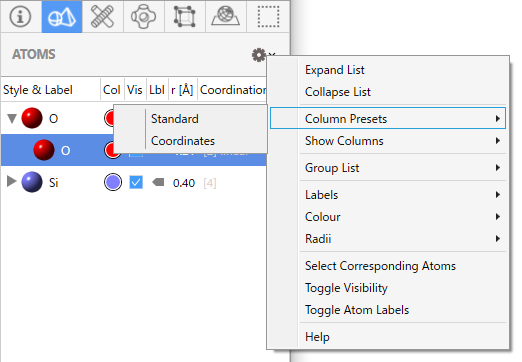Image resolution: width=522 pixels, height=362 pixels.
Task: Expand the Si atom group
Action: click(x=12, y=182)
